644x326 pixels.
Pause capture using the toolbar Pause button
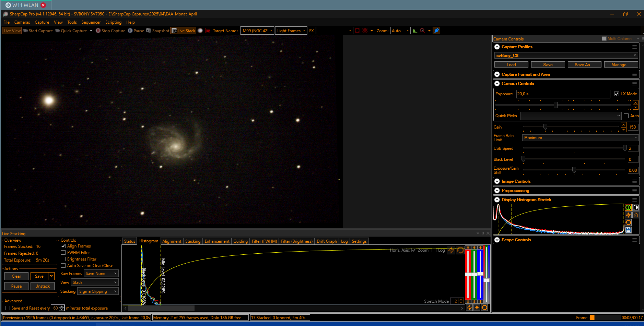(136, 31)
